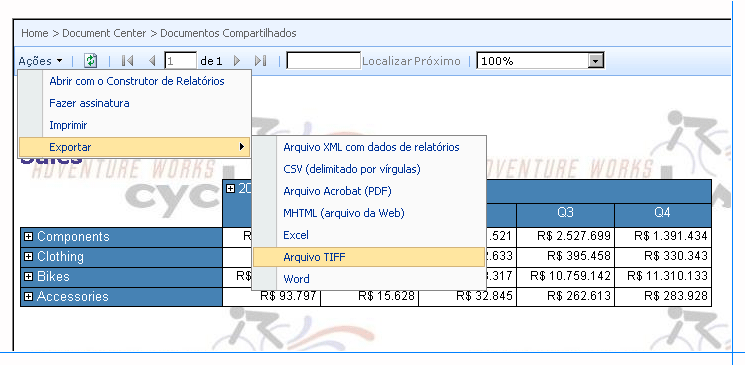Image resolution: width=745 pixels, height=365 pixels.
Task: Expand the Components row
Action: tap(29, 237)
